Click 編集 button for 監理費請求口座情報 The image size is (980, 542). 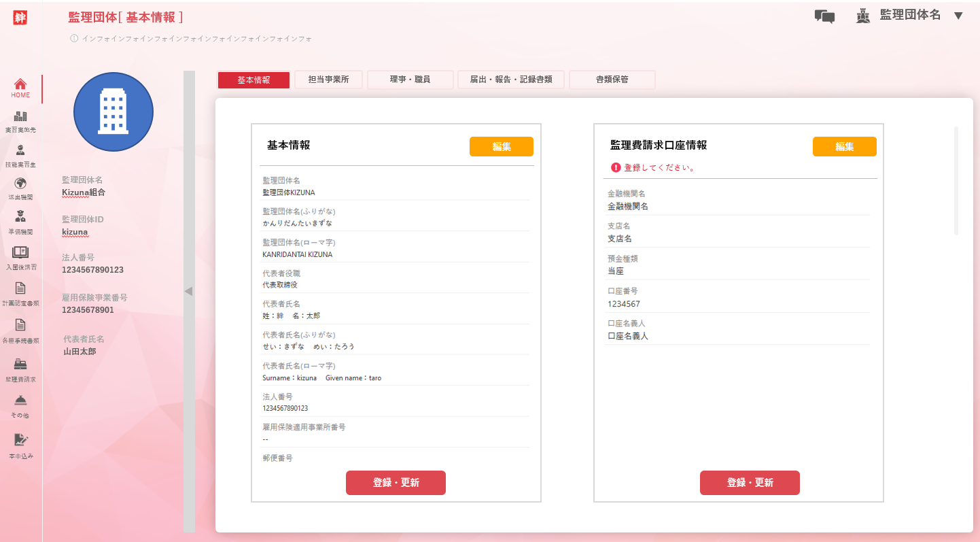pyautogui.click(x=844, y=147)
